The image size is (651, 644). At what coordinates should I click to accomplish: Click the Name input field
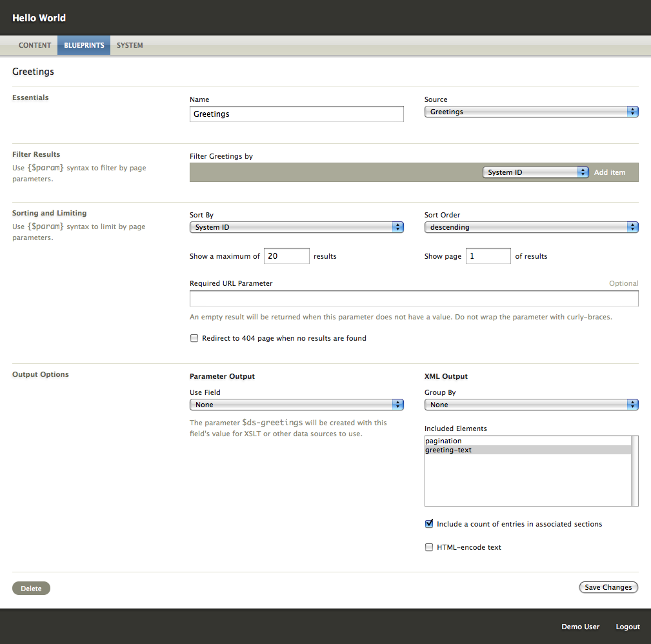[296, 114]
